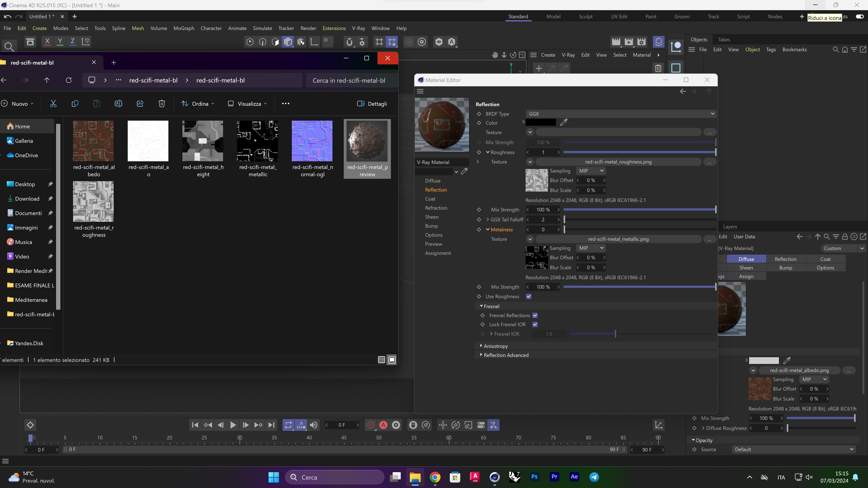The image size is (868, 488).
Task: Switch to the Coat channel in Material Editor
Action: [430, 199]
